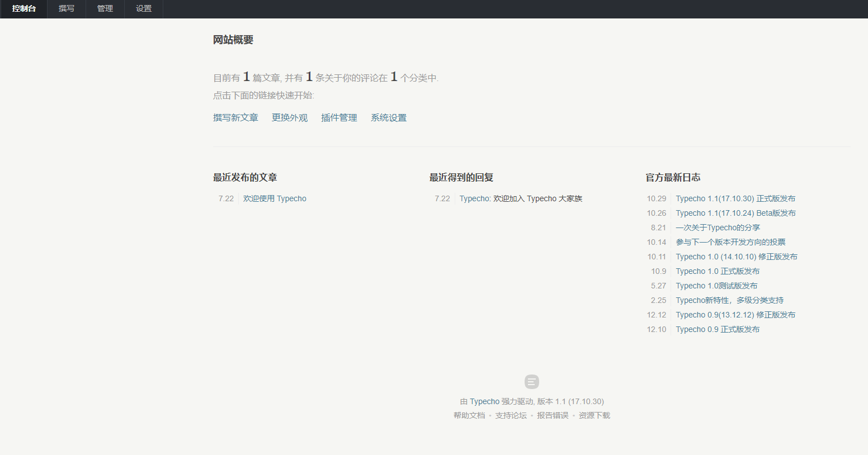This screenshot has width=868, height=455.
Task: Open 系统设置 quick link
Action: click(389, 118)
